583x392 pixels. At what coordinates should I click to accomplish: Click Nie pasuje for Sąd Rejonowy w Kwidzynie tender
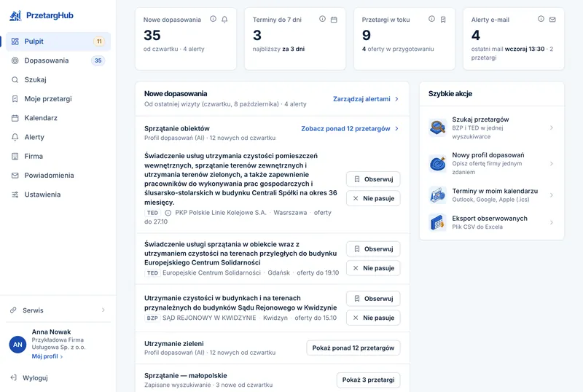373,318
